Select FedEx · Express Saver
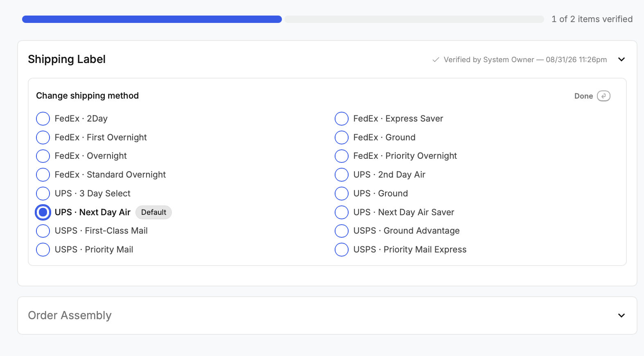The width and height of the screenshot is (644, 356). pos(342,119)
